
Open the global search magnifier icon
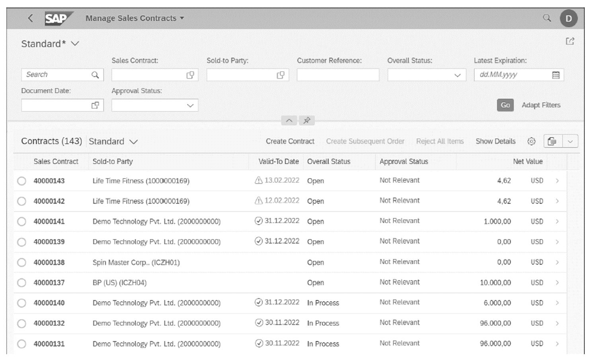(548, 18)
